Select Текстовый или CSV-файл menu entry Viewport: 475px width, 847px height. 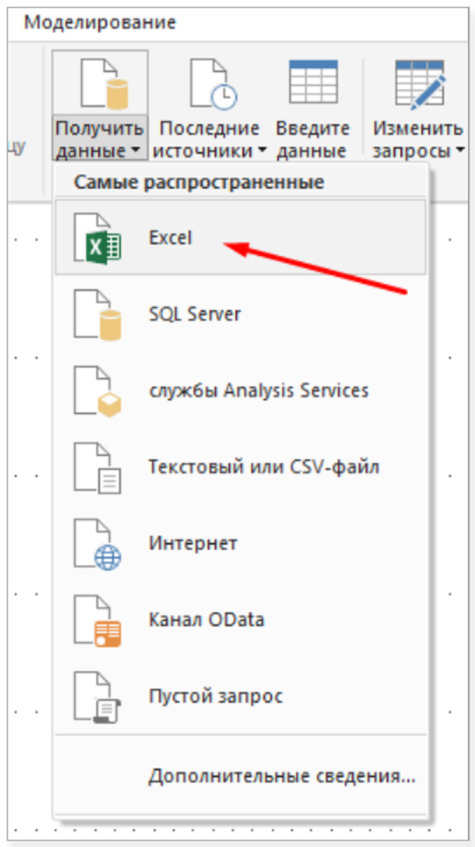point(240,467)
